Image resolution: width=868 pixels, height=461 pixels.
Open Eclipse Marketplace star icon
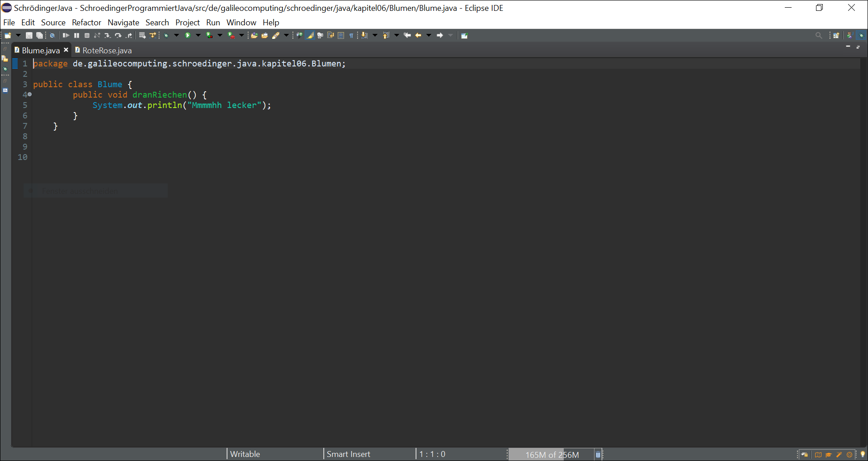click(x=849, y=455)
